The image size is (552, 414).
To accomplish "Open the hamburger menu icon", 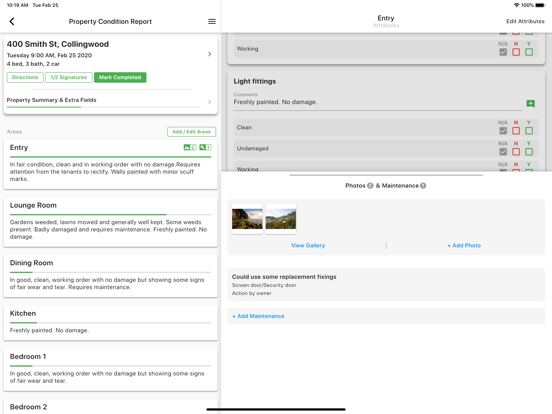I will point(212,21).
